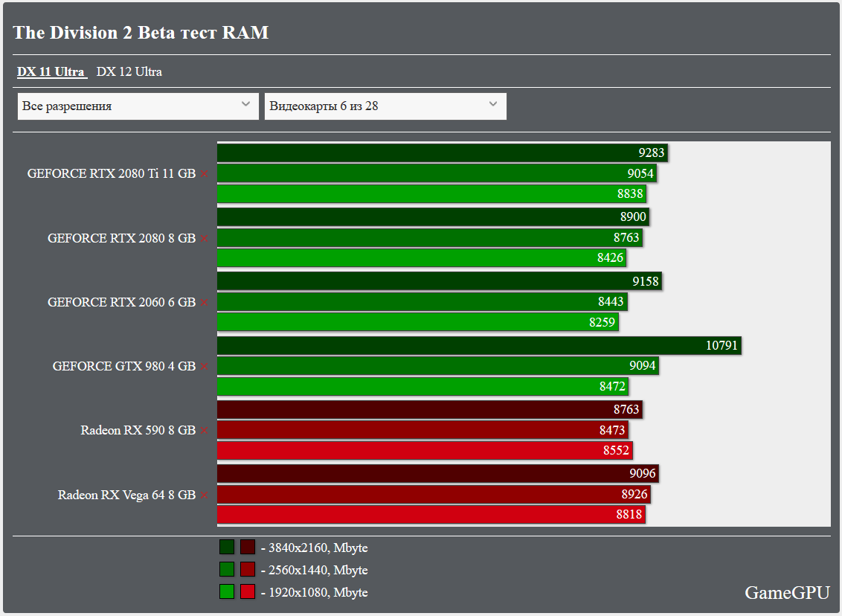Click the GEFORCE RTX 2060 6 GB label
The width and height of the screenshot is (842, 616).
click(121, 302)
